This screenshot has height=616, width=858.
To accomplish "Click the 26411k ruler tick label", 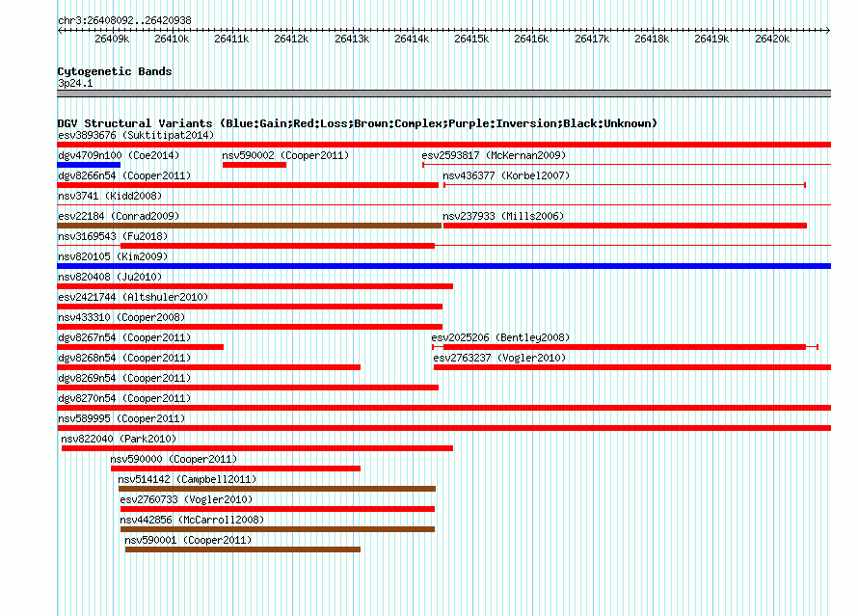I will 231,39.
